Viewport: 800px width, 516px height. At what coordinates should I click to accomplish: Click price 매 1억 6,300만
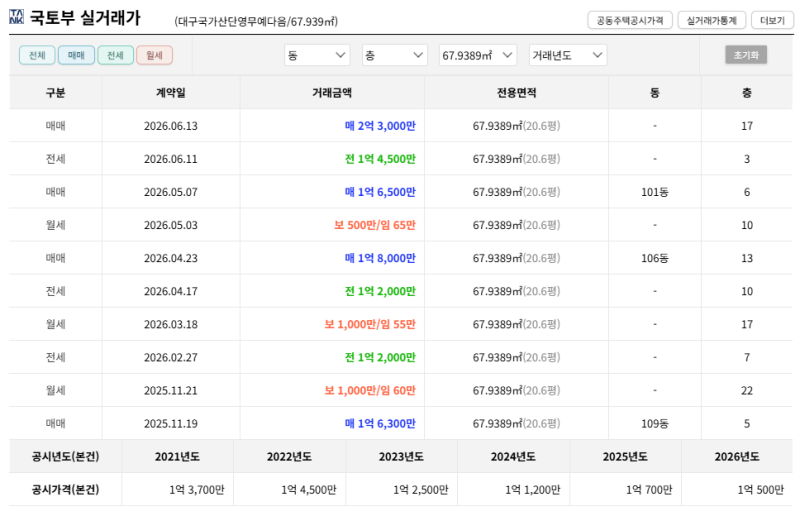pos(380,424)
